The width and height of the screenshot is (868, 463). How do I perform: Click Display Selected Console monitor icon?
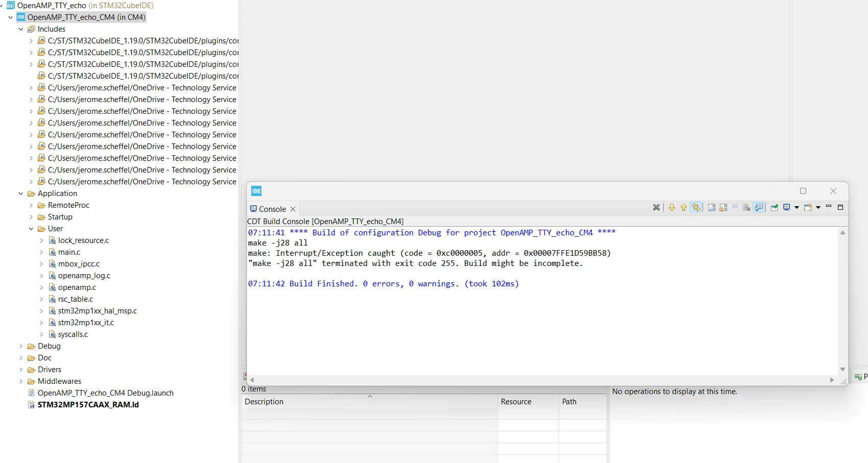787,207
